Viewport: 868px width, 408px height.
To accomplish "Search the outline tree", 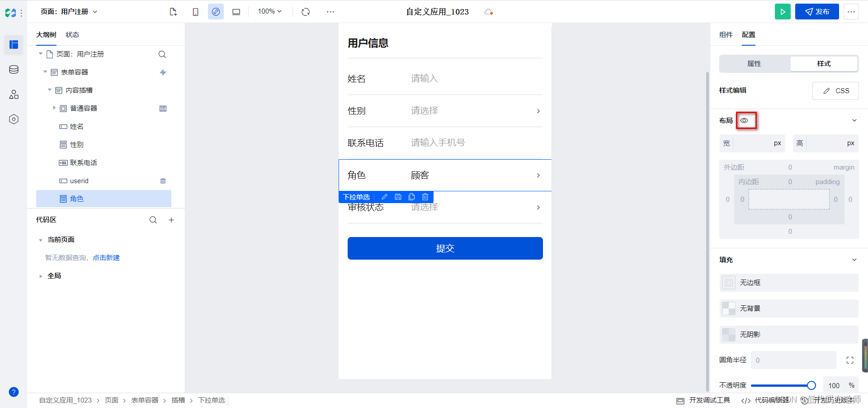I will tap(162, 54).
